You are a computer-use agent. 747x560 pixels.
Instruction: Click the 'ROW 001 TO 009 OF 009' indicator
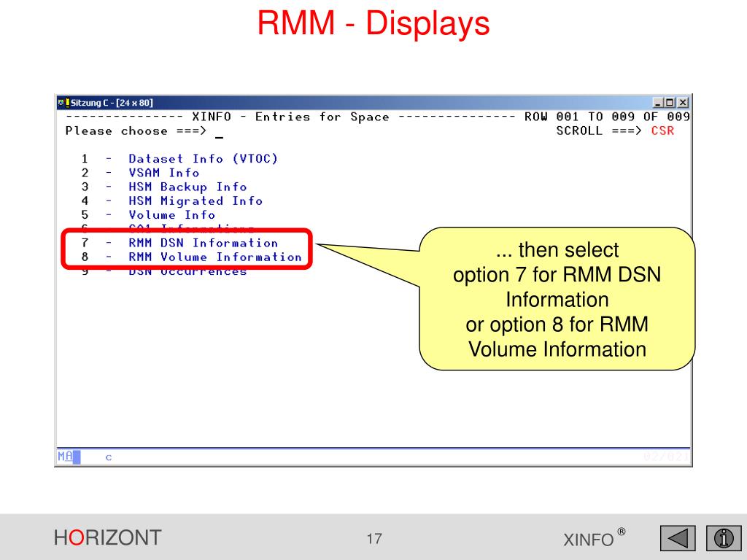(x=607, y=117)
